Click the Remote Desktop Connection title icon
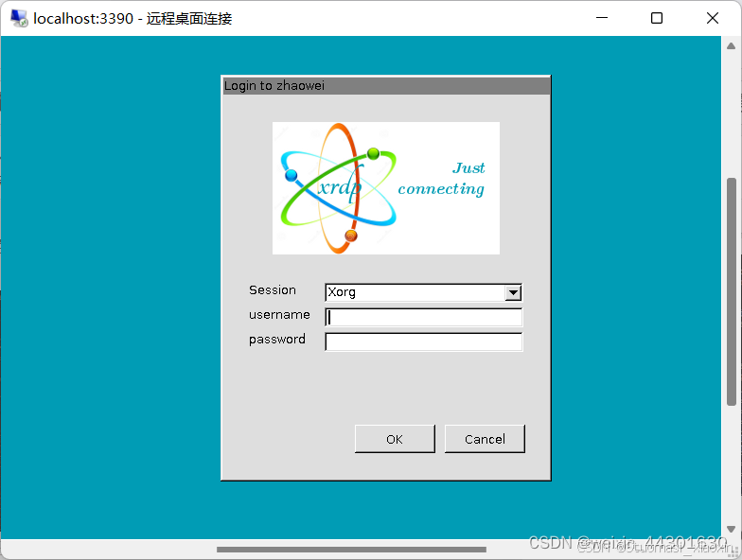The height and width of the screenshot is (560, 742). pos(19,19)
